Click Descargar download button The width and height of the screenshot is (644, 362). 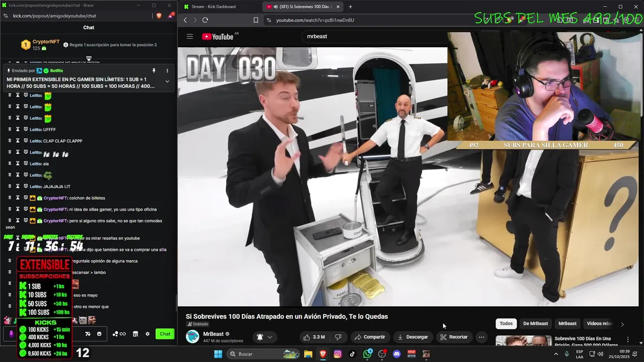(413, 337)
